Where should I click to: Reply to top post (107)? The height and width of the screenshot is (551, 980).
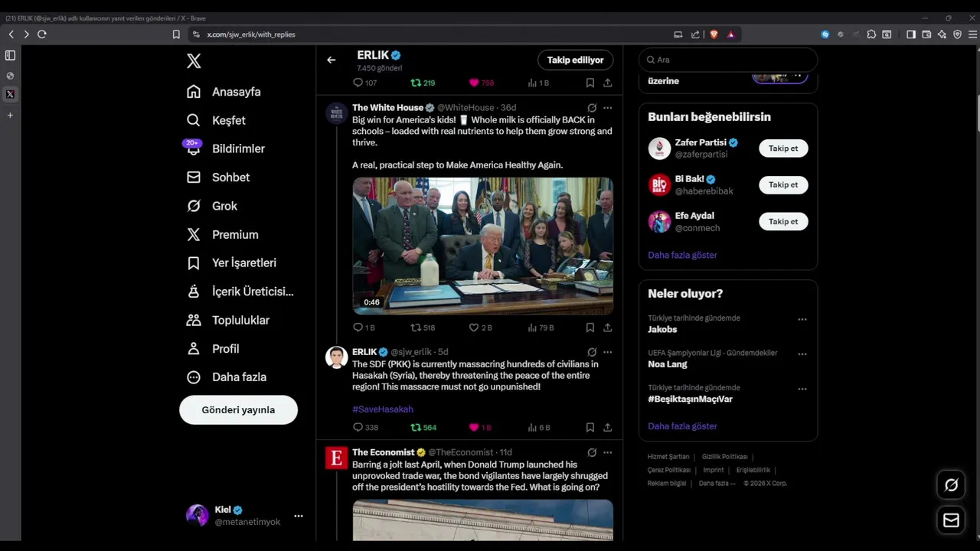(364, 83)
